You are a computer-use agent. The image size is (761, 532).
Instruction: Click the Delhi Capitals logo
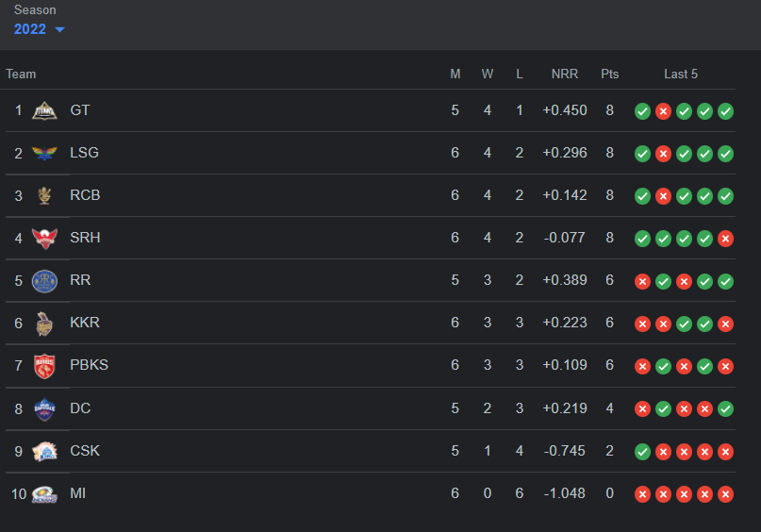coord(44,408)
